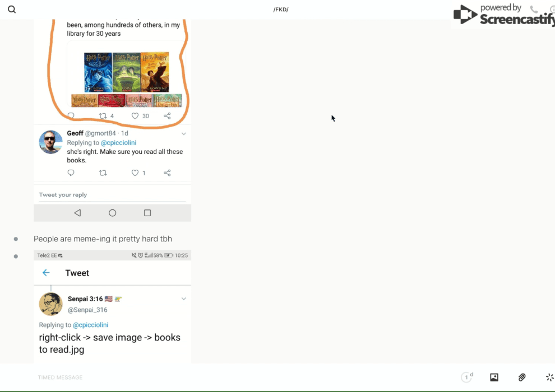Click retweet icon on Geoff's tweet

coord(103,173)
